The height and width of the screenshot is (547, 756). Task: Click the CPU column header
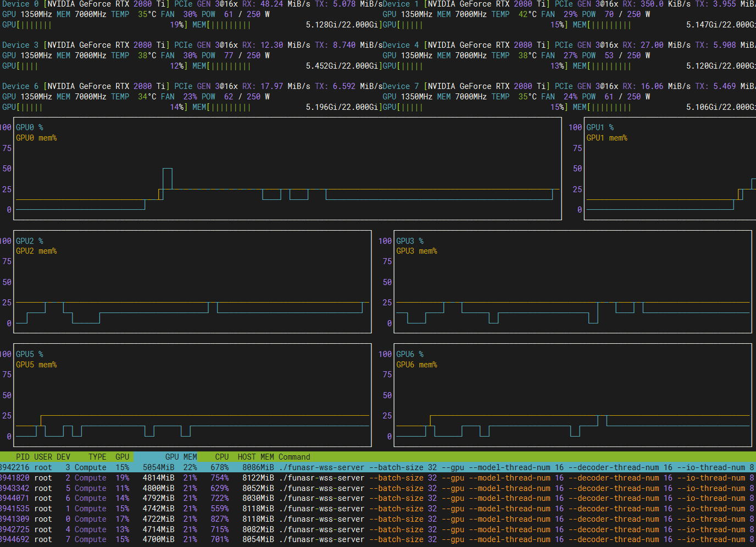[x=222, y=457]
